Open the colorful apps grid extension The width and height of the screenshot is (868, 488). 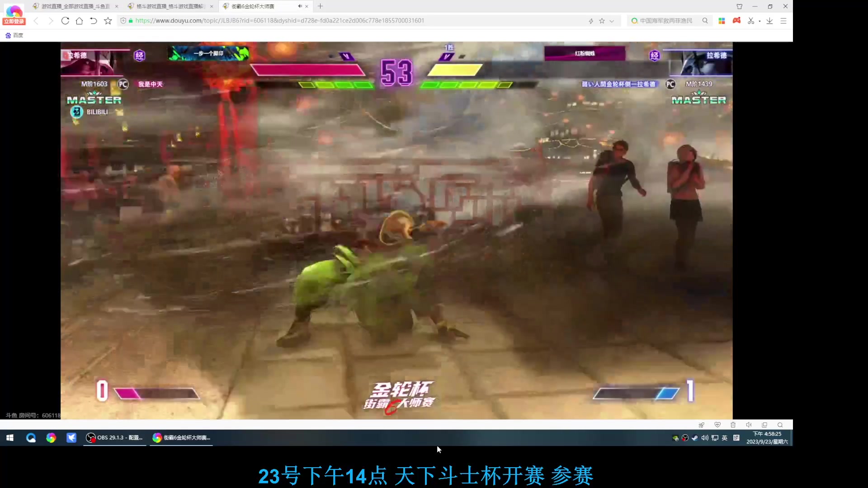click(722, 21)
